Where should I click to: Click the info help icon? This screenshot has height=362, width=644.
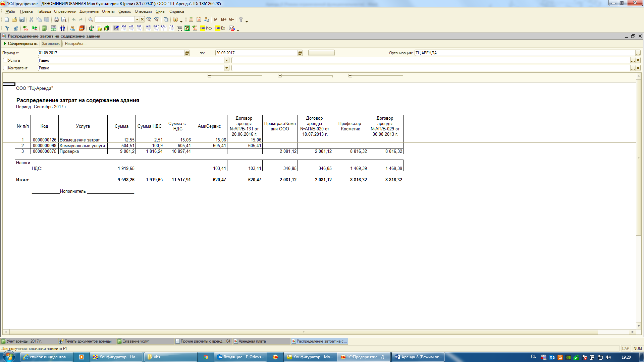(175, 19)
